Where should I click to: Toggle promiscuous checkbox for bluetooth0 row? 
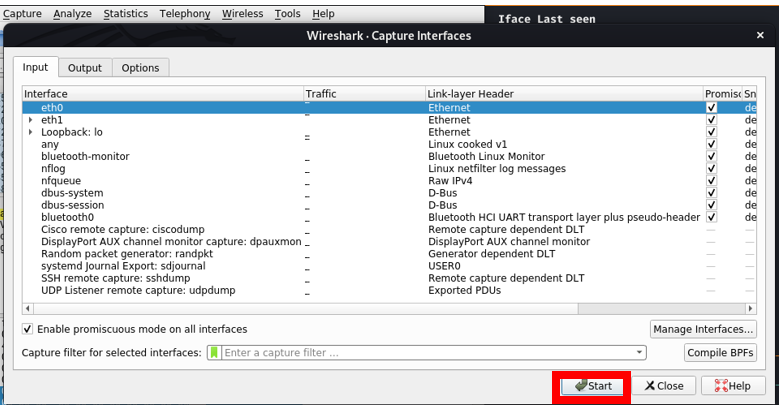click(711, 217)
